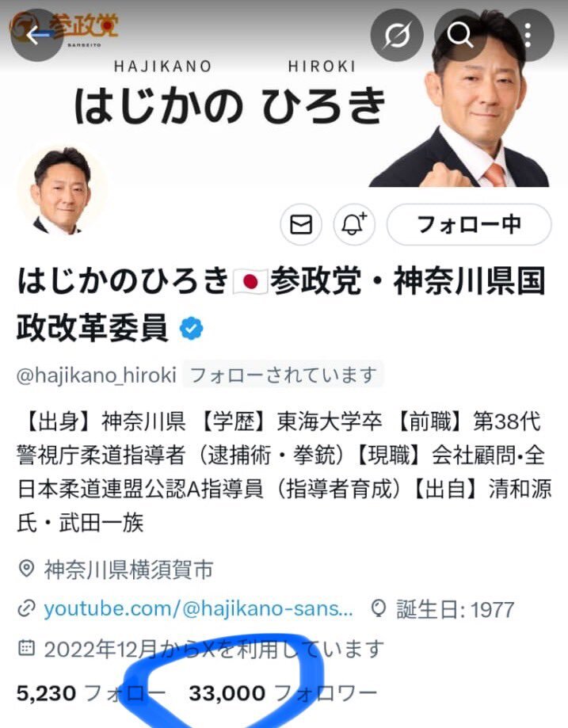Open the Grok circular icon

(x=397, y=36)
